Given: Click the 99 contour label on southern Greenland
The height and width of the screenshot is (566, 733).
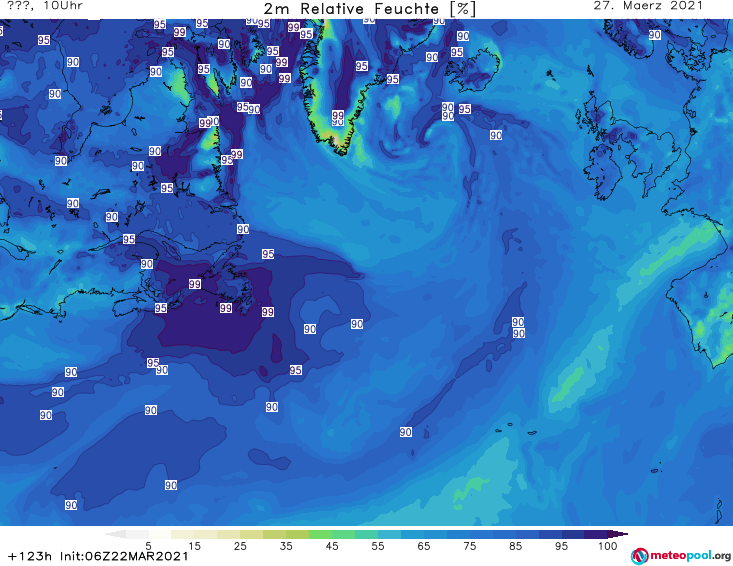Looking at the screenshot, I should tap(338, 115).
